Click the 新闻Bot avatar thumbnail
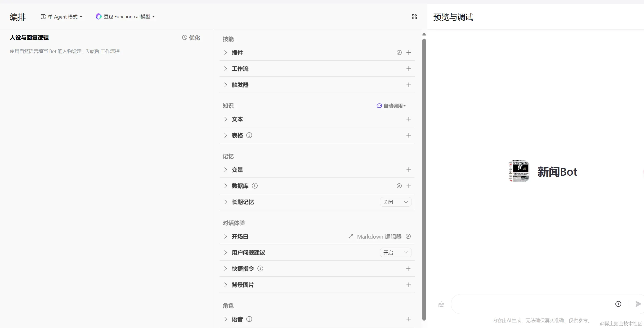Viewport: 644px width, 328px height. [518, 171]
